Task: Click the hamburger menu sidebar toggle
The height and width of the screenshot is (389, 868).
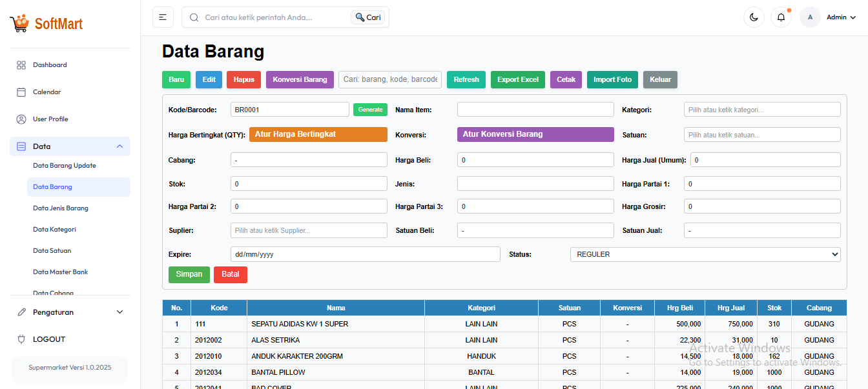Action: click(163, 17)
